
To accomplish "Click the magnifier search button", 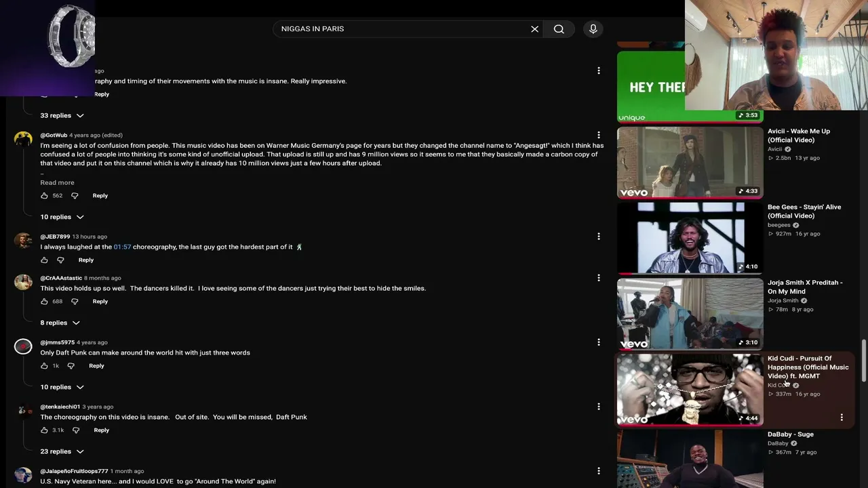I will pyautogui.click(x=559, y=29).
